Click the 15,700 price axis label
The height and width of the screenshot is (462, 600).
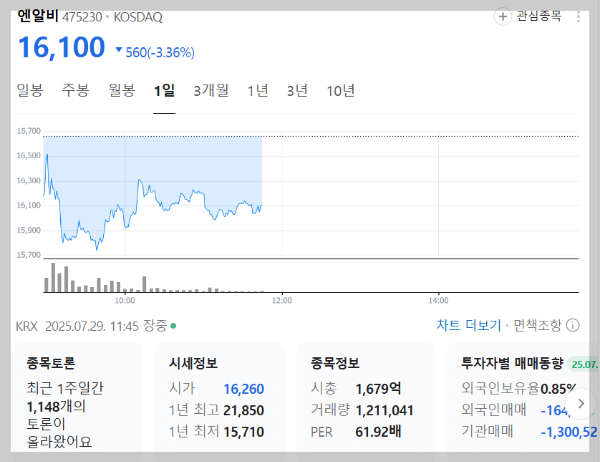point(29,255)
